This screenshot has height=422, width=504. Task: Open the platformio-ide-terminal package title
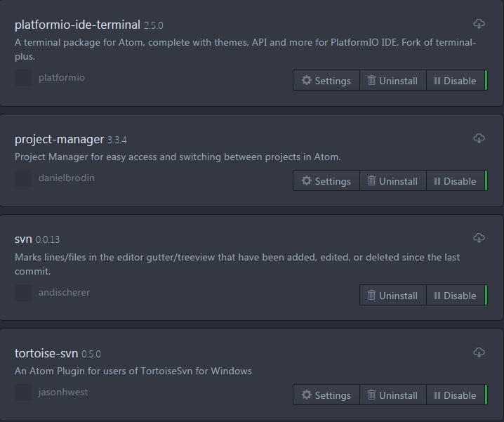click(x=77, y=25)
